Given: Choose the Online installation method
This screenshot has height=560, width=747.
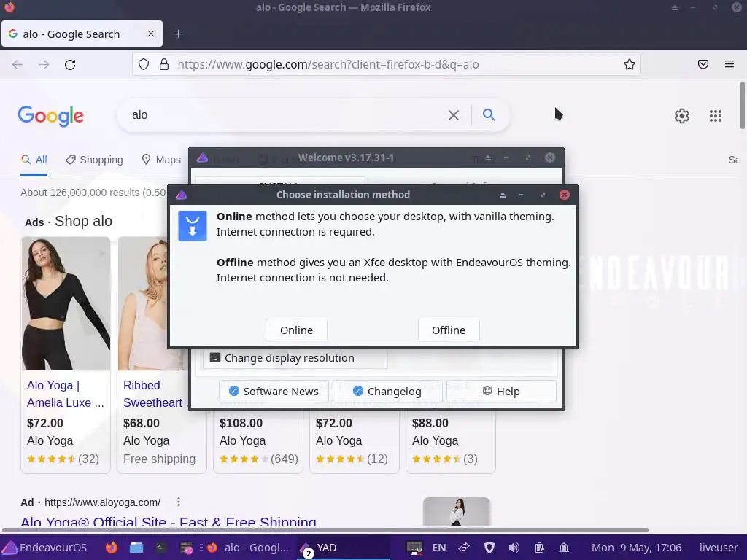Looking at the screenshot, I should pyautogui.click(x=296, y=330).
